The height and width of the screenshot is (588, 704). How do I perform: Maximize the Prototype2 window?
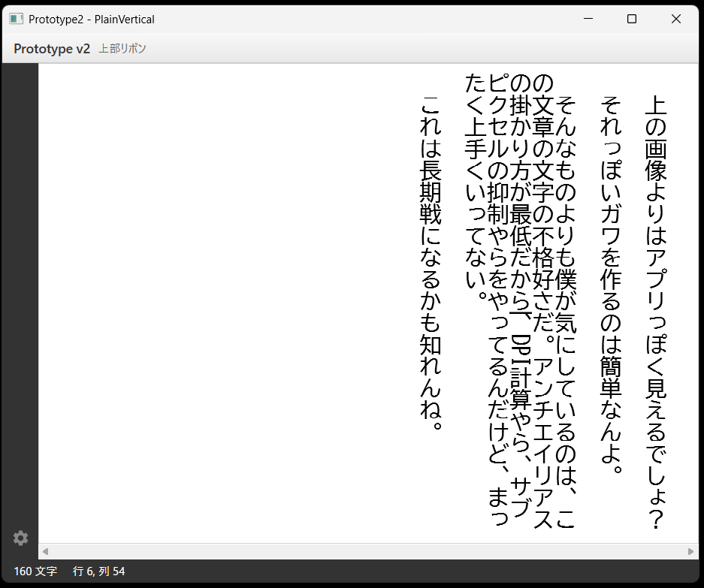(x=632, y=19)
